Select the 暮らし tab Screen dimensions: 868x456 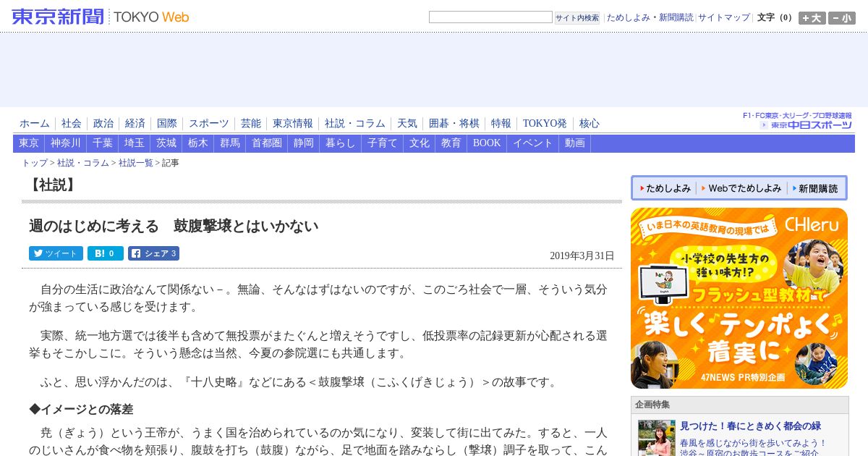(x=341, y=143)
